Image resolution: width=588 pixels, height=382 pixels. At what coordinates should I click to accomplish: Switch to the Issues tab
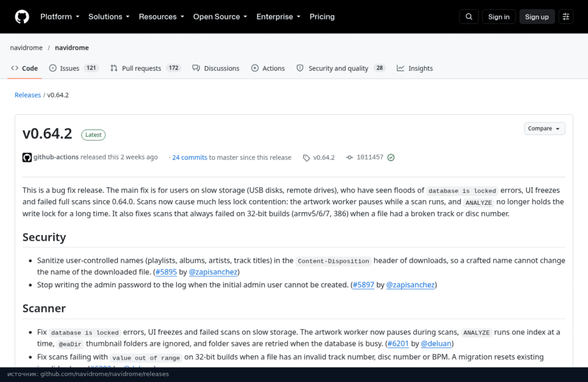coord(74,68)
